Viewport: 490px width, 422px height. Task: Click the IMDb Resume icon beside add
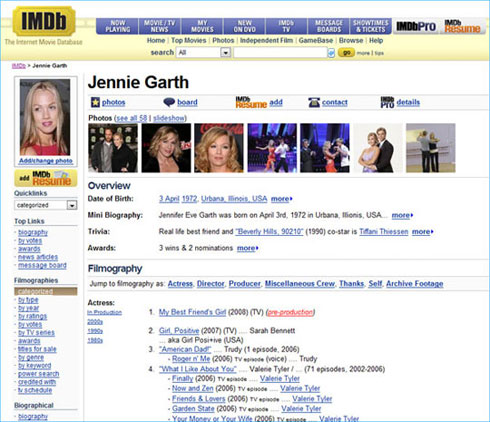click(x=251, y=102)
